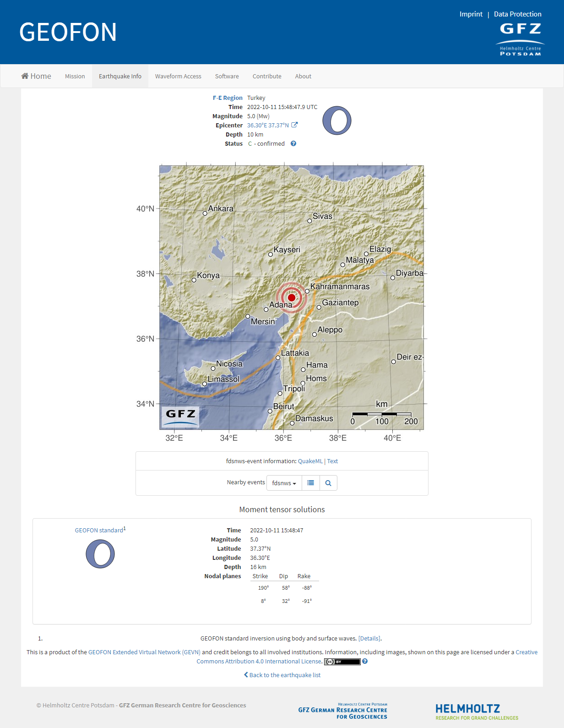Click the red epicenter marker on map

(x=292, y=298)
